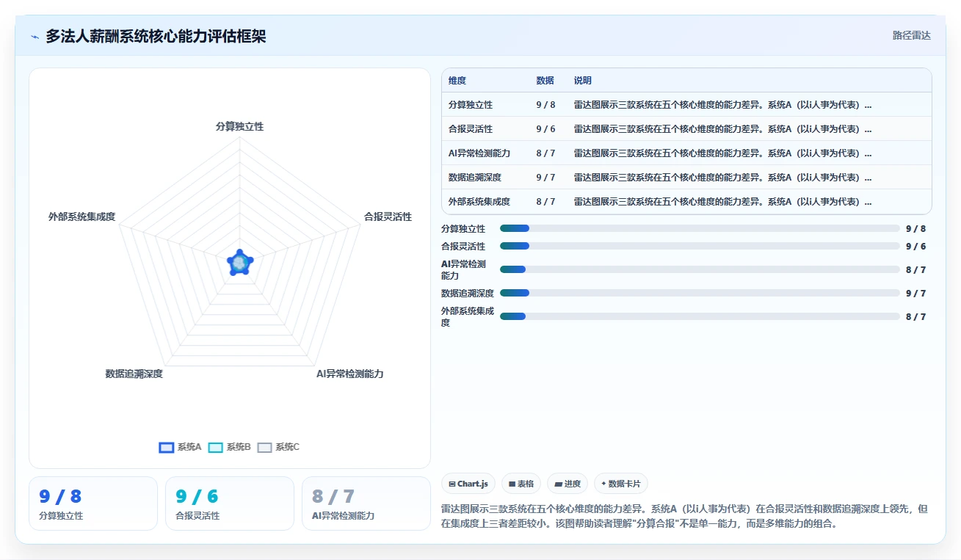Click the 表格 tag chip
This screenshot has height=560, width=961.
click(521, 484)
